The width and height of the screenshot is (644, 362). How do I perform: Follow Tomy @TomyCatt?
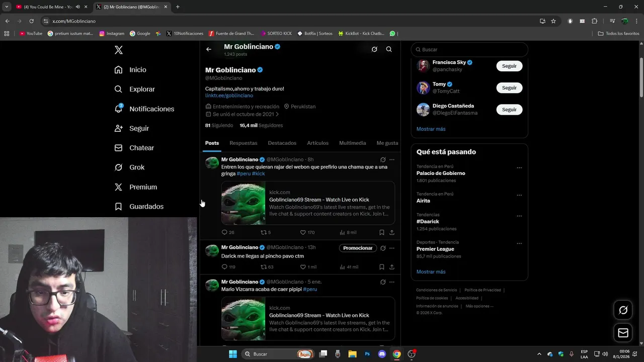(509, 87)
